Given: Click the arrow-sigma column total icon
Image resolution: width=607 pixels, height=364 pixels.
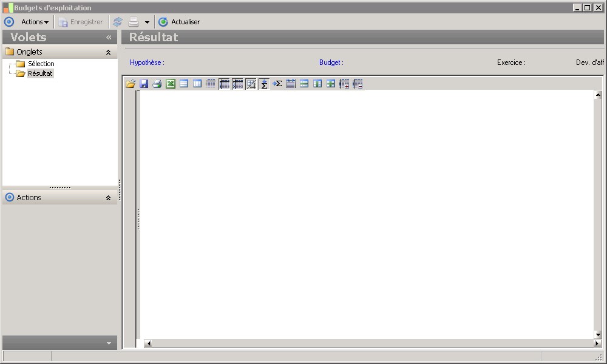Looking at the screenshot, I should (277, 84).
